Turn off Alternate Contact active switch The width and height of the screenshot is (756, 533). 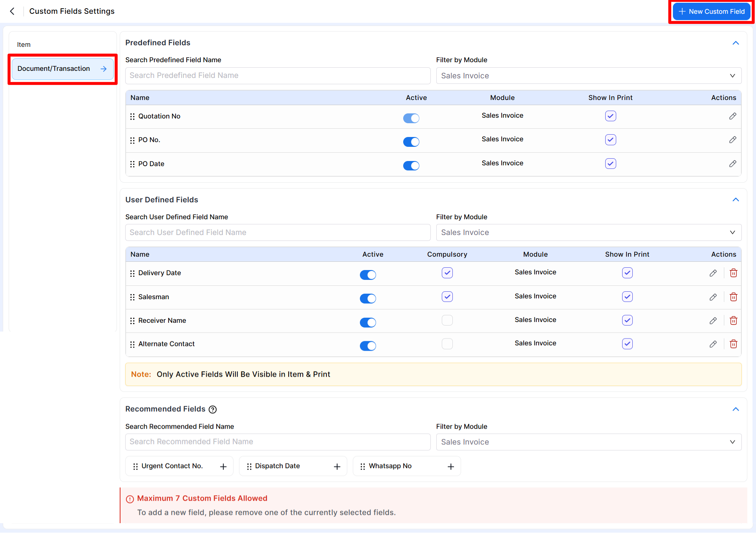[368, 346]
